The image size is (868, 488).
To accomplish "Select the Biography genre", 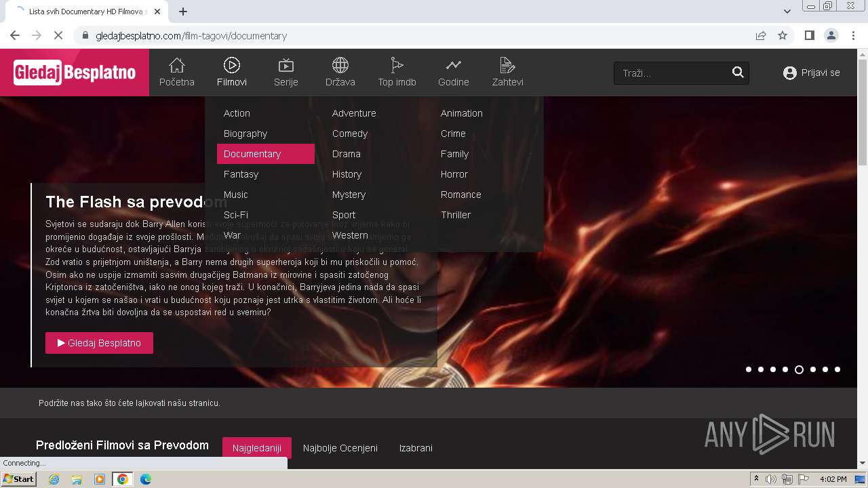I will pos(245,134).
